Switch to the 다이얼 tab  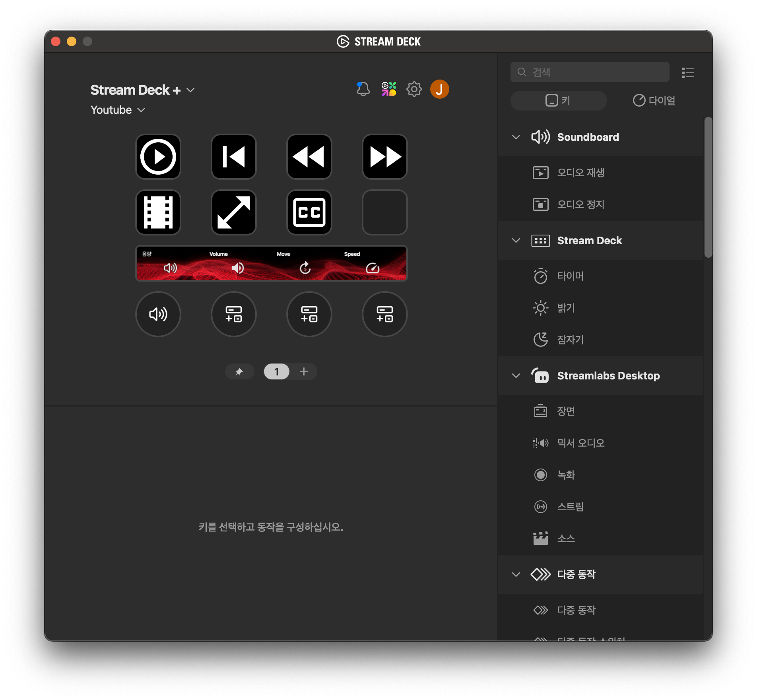tap(654, 100)
